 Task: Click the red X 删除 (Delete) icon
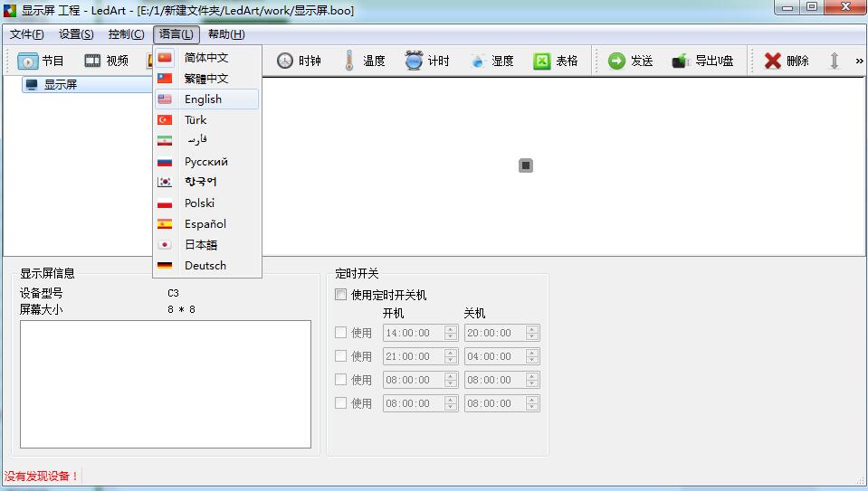pos(773,61)
